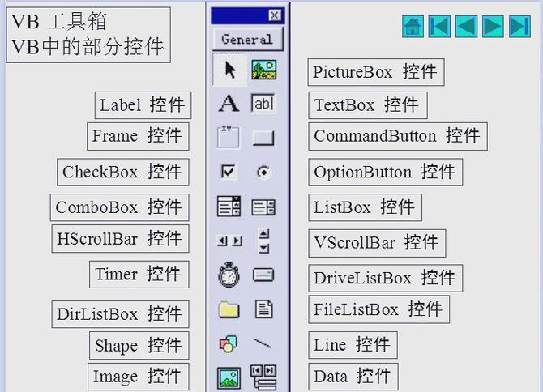This screenshot has width=543, height=392.
Task: Click the 'Shape 控件' label
Action: pos(139,345)
